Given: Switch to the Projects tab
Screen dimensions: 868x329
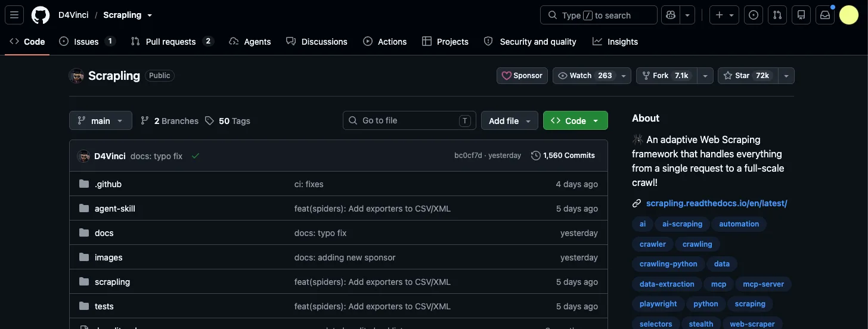Looking at the screenshot, I should 445,42.
